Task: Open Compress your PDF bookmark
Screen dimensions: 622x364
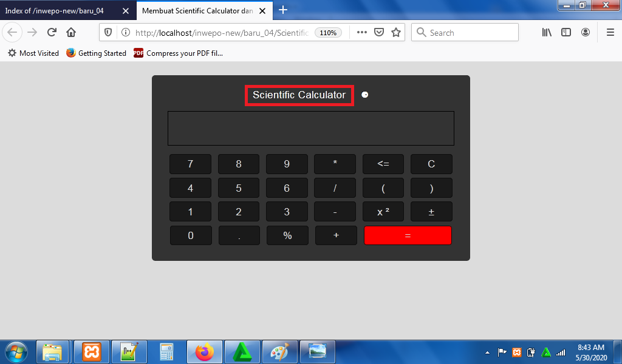Action: pyautogui.click(x=178, y=53)
